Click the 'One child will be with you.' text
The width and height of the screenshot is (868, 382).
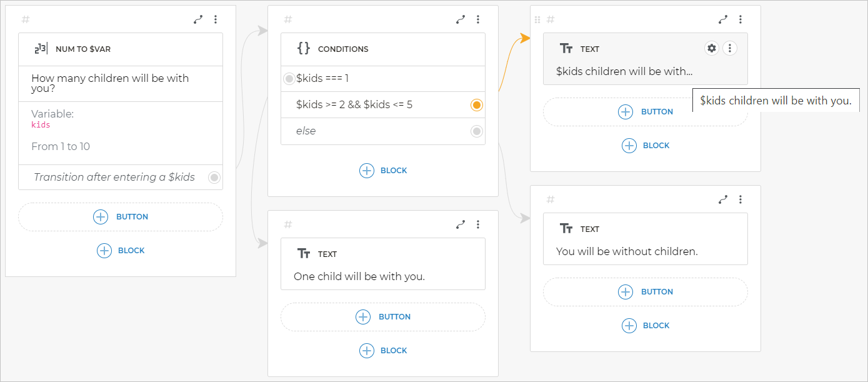(x=359, y=276)
